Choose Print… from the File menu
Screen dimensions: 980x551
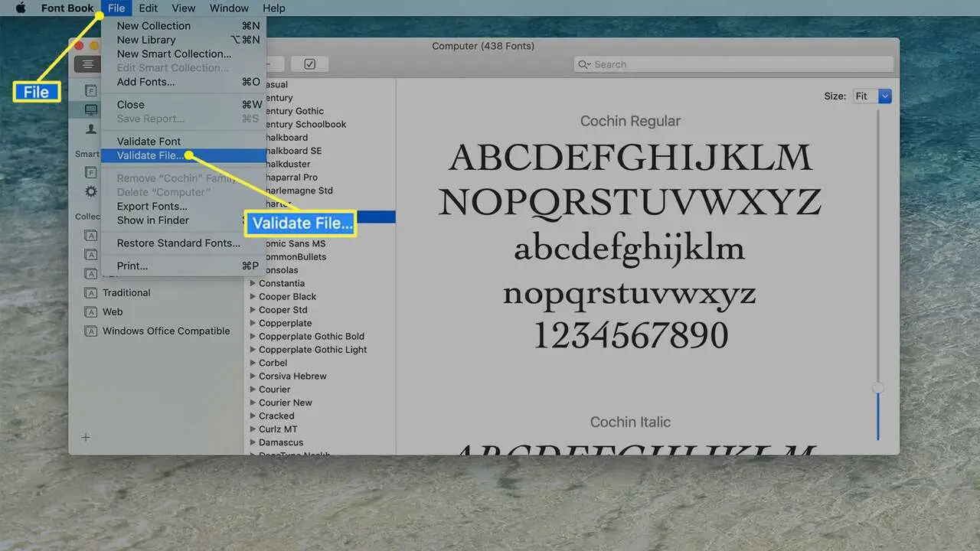[184, 266]
